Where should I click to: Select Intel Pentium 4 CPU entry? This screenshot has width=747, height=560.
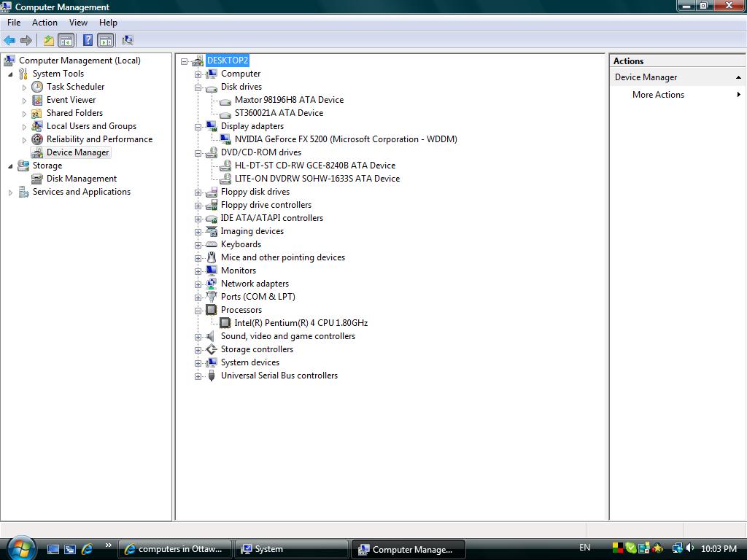301,323
